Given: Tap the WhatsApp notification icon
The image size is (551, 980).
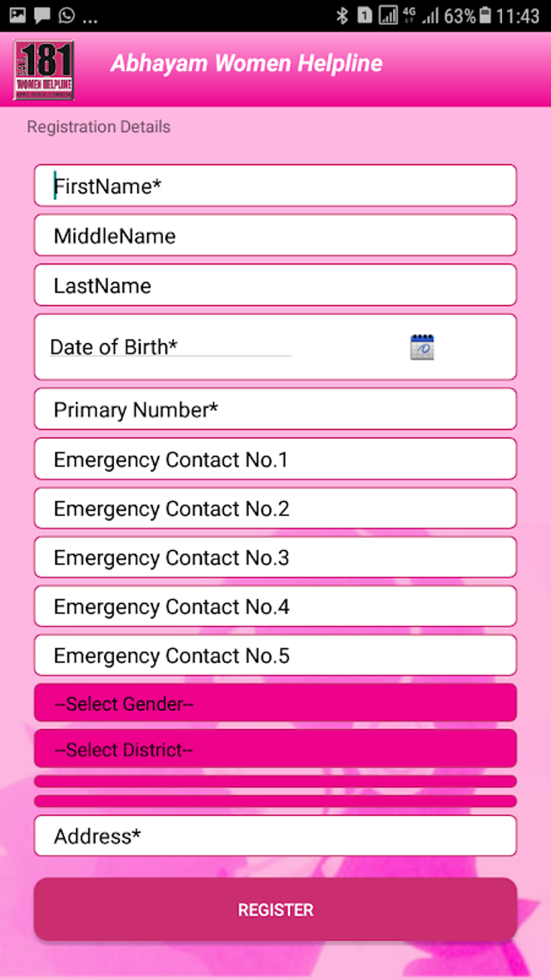Looking at the screenshot, I should (x=66, y=15).
